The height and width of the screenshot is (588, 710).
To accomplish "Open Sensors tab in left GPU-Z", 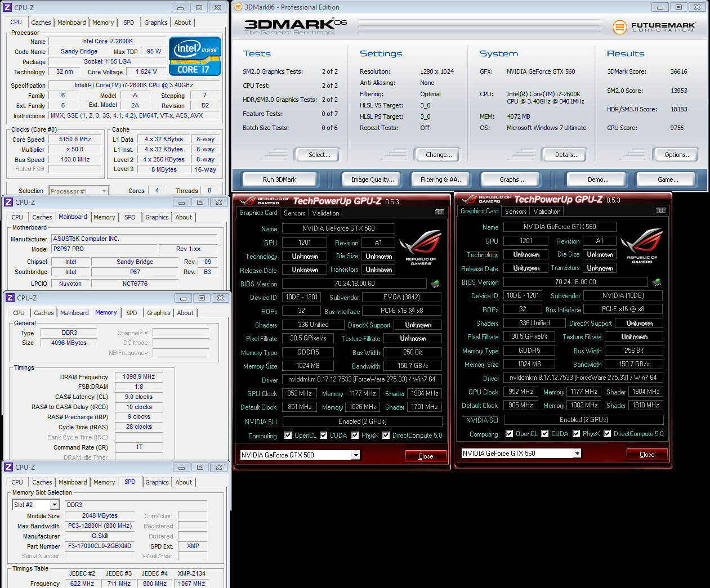I will [294, 213].
